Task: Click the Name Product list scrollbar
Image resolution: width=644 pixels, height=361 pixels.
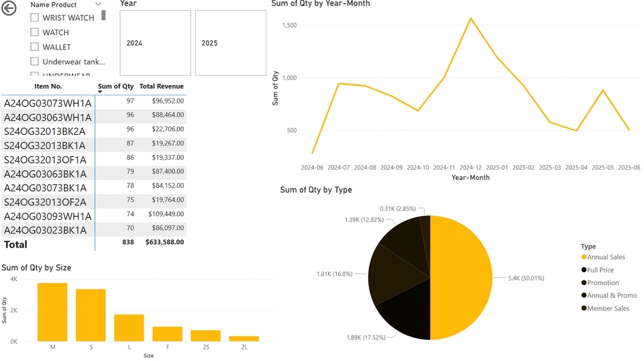Action: coord(103,15)
